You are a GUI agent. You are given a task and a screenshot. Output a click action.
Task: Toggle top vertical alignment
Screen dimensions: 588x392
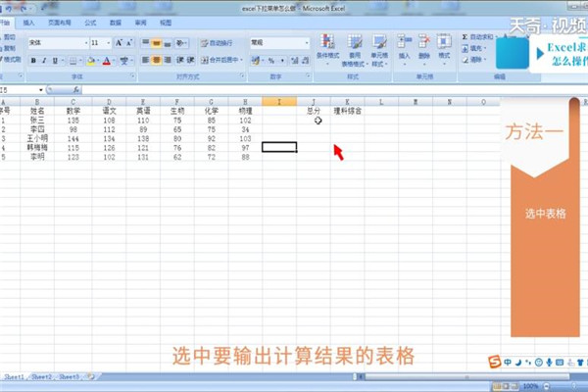145,43
